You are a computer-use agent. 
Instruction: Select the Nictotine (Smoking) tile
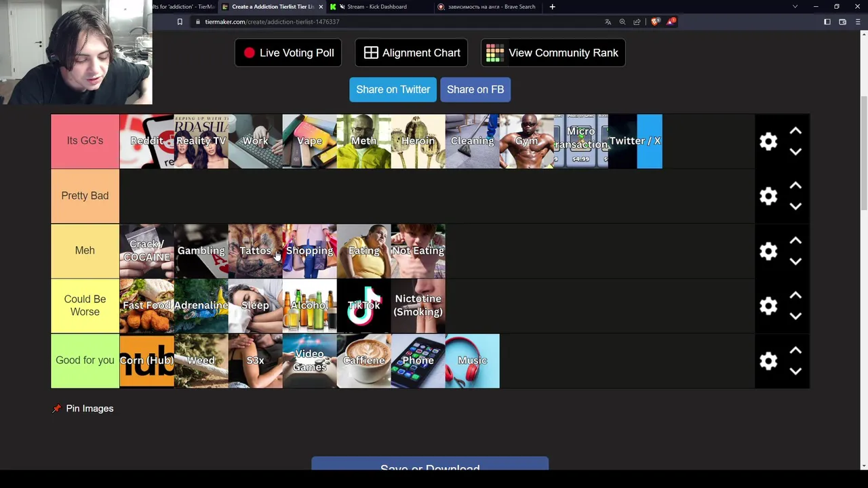pos(418,306)
